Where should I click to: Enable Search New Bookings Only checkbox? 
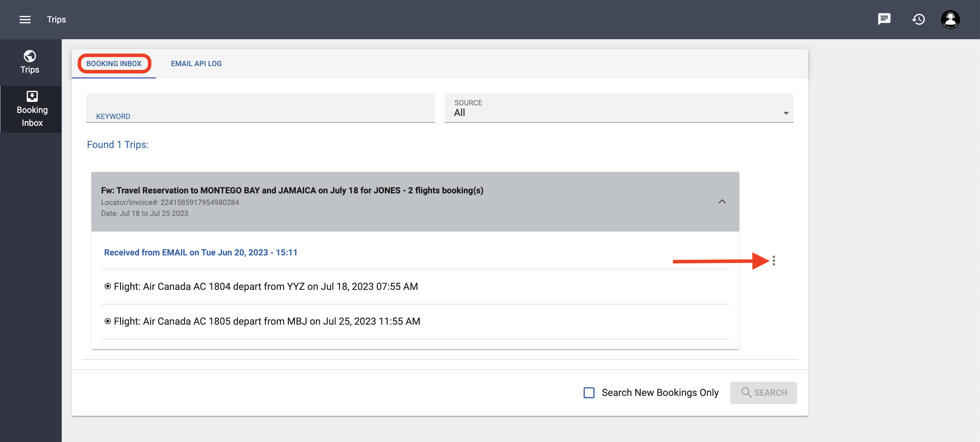pyautogui.click(x=589, y=393)
